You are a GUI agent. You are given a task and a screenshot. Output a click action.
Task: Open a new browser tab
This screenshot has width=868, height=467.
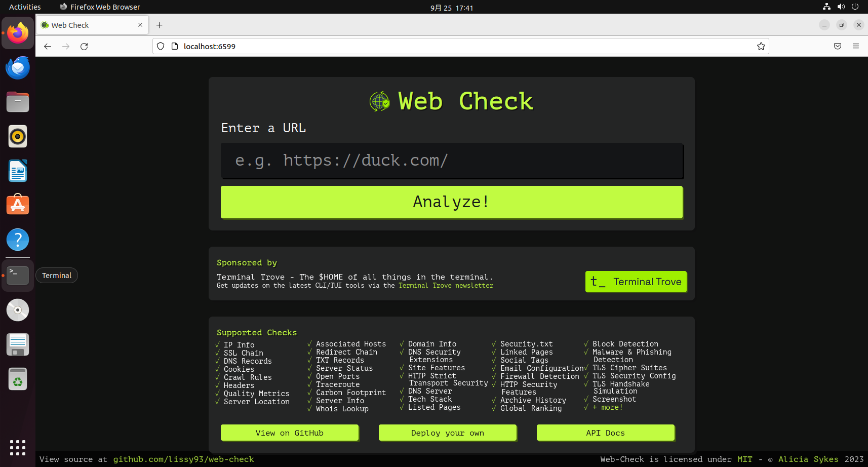coord(160,25)
